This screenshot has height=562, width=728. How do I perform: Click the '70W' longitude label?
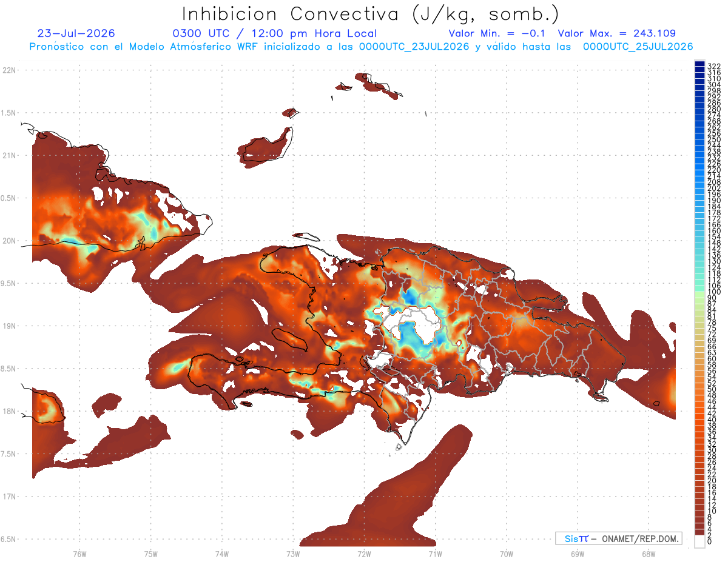(x=506, y=554)
